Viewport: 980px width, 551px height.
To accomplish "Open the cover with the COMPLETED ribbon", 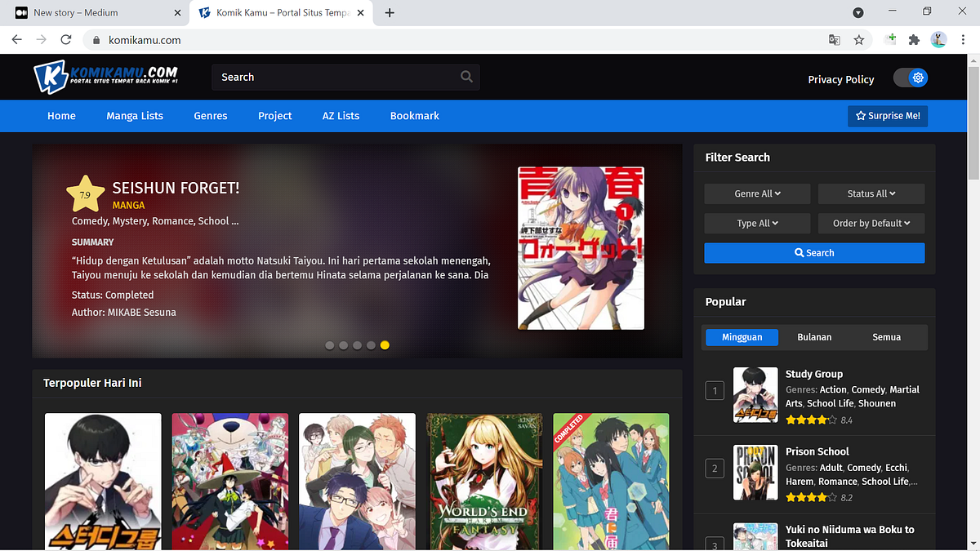I will 611,482.
